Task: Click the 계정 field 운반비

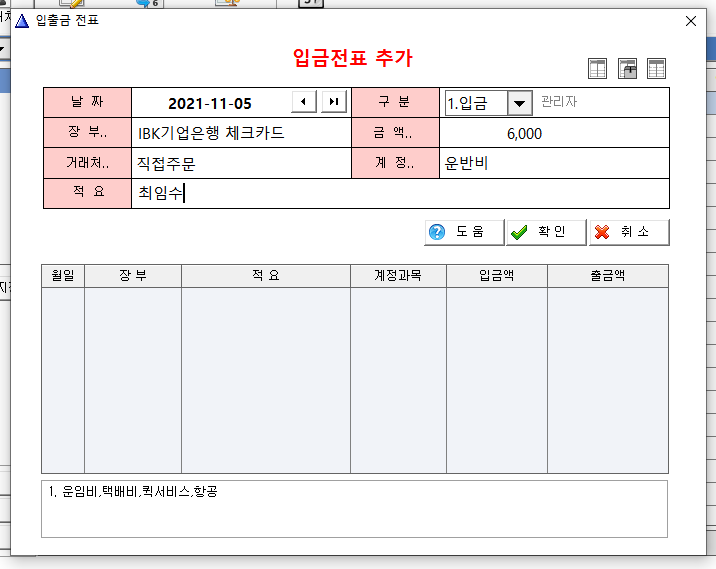Action: click(554, 163)
